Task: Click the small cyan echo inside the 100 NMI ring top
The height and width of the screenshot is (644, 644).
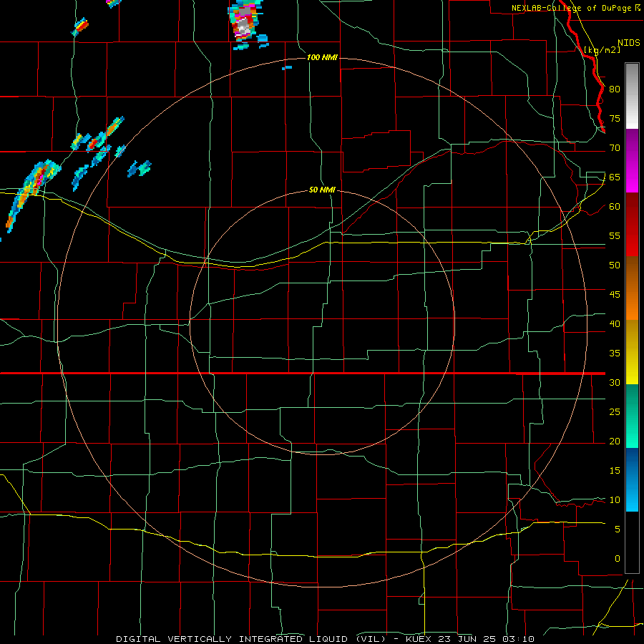Action: click(x=287, y=67)
